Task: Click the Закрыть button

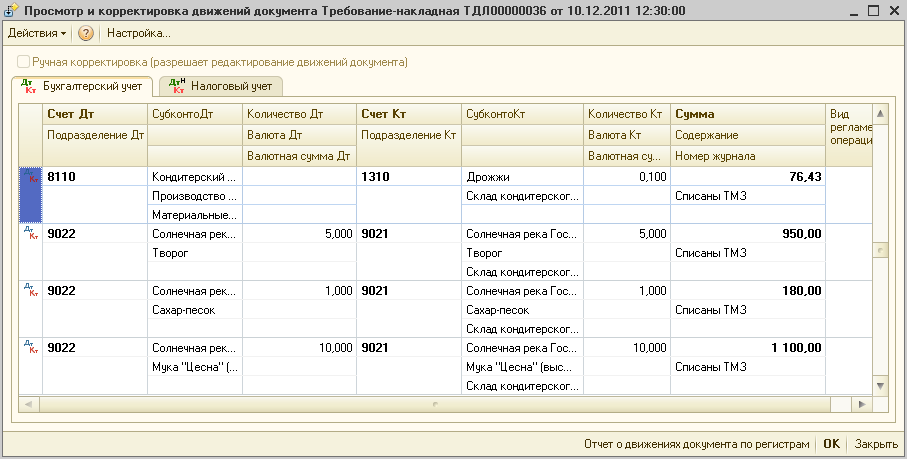Action: 876,444
